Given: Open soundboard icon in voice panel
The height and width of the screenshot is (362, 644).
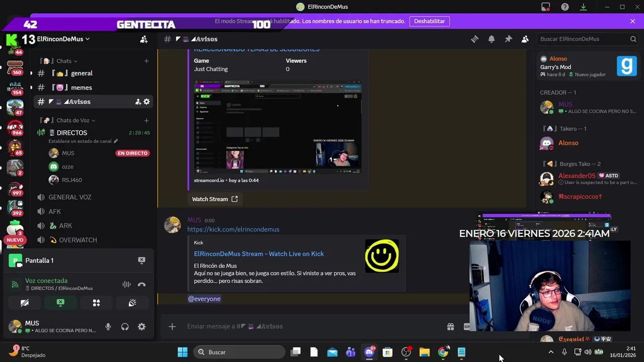Looking at the screenshot, I should (132, 303).
